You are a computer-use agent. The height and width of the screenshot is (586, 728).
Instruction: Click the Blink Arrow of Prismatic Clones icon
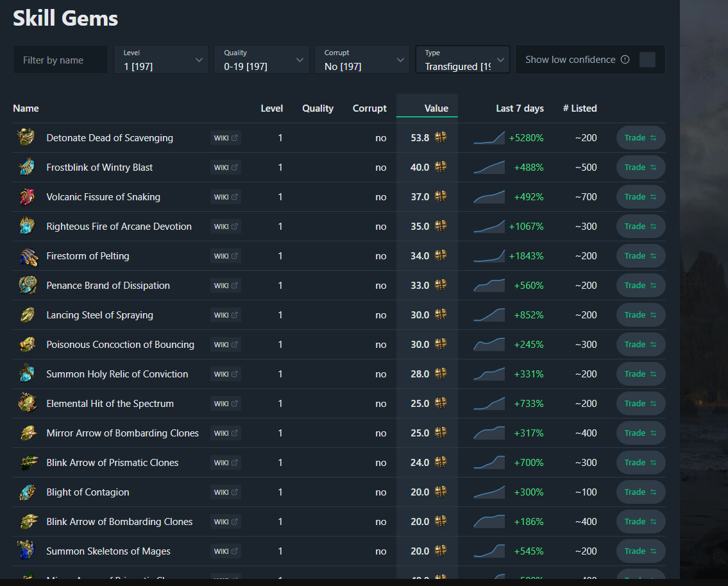(29, 462)
